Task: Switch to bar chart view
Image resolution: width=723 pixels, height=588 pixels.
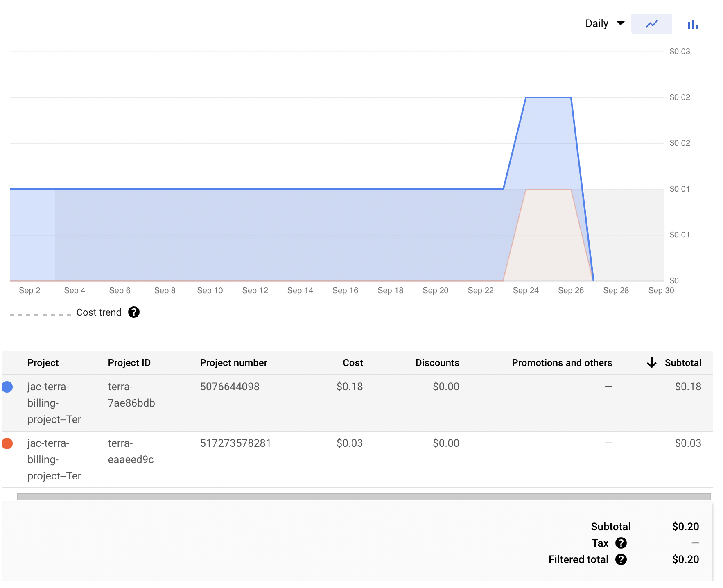Action: pos(693,25)
